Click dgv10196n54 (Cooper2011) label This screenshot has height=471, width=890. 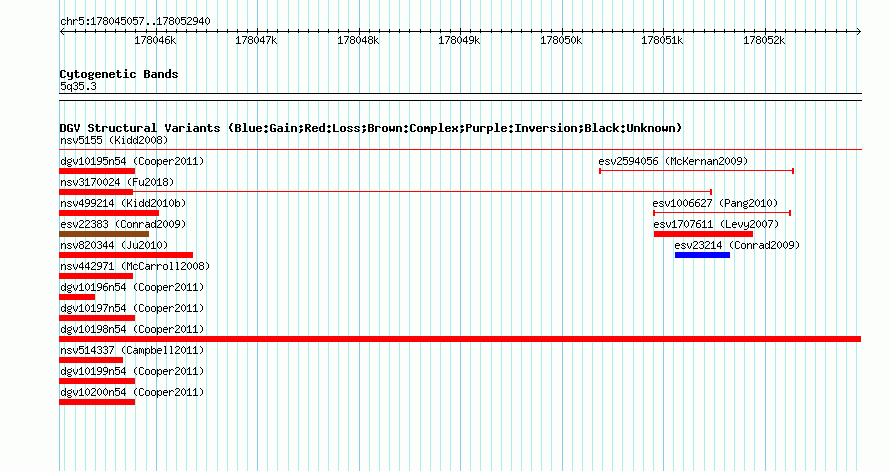click(132, 287)
